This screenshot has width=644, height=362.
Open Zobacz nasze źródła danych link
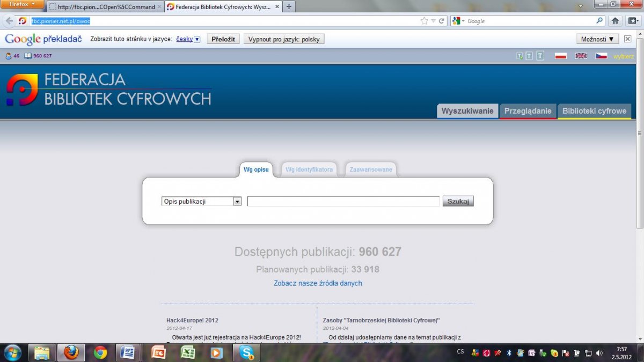(x=318, y=283)
